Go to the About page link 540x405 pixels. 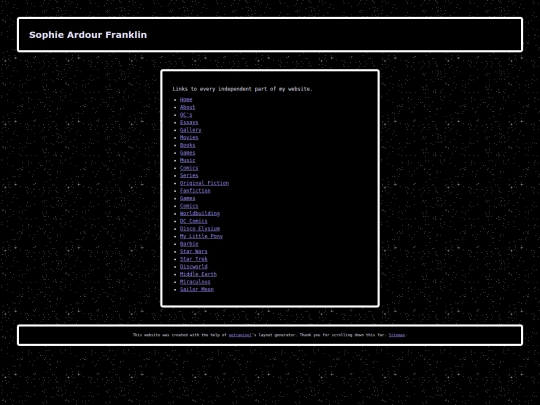tap(187, 107)
